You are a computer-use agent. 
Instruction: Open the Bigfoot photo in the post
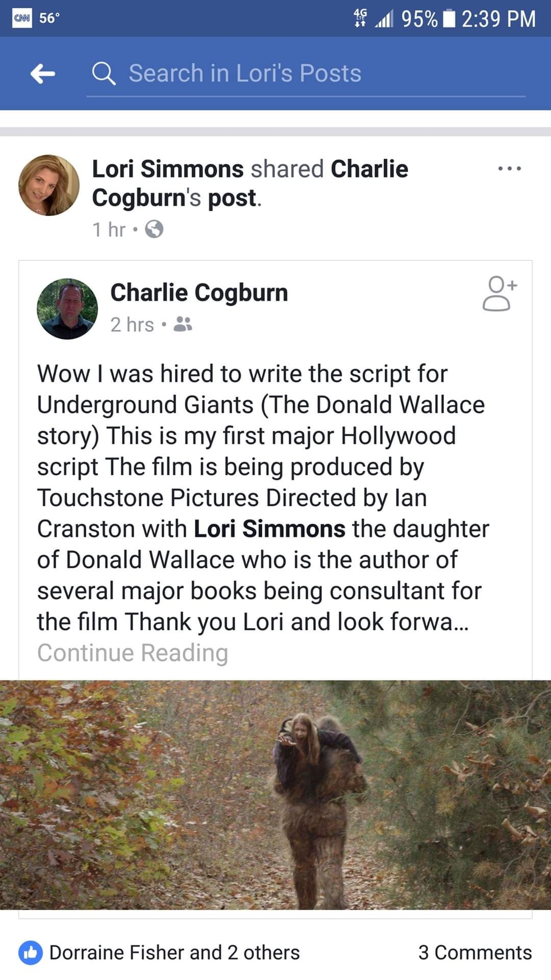(x=275, y=795)
